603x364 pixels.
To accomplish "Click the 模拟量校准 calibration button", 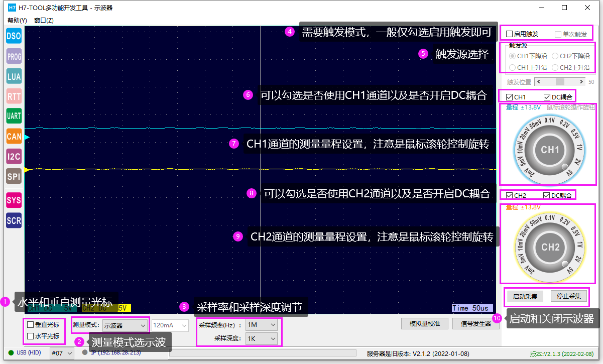I will [x=425, y=324].
